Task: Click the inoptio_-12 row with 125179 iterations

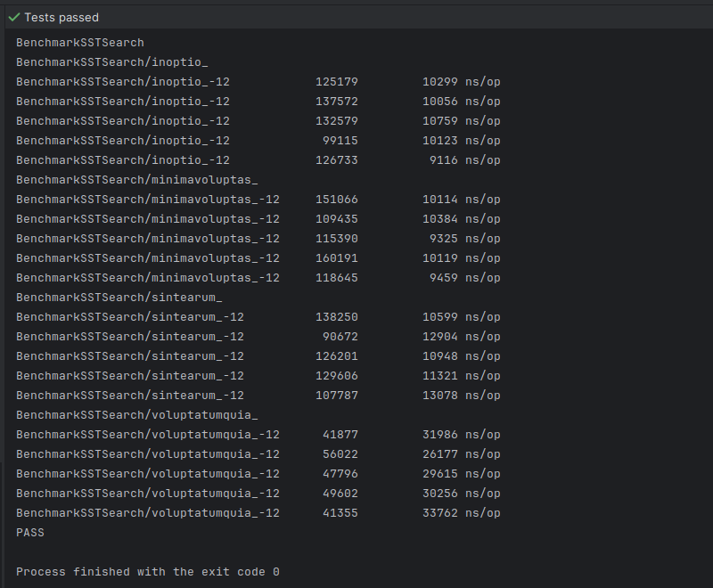Action: coord(258,82)
